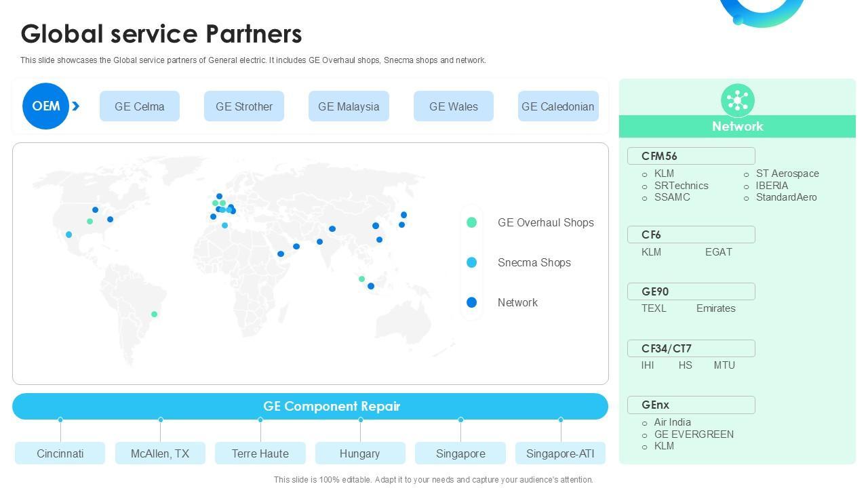Click StandardAero under CFM56

[x=787, y=197]
